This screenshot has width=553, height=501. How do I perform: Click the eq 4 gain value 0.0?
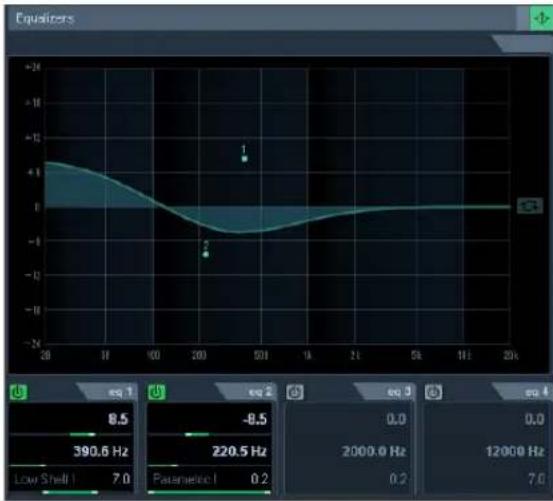(x=534, y=419)
